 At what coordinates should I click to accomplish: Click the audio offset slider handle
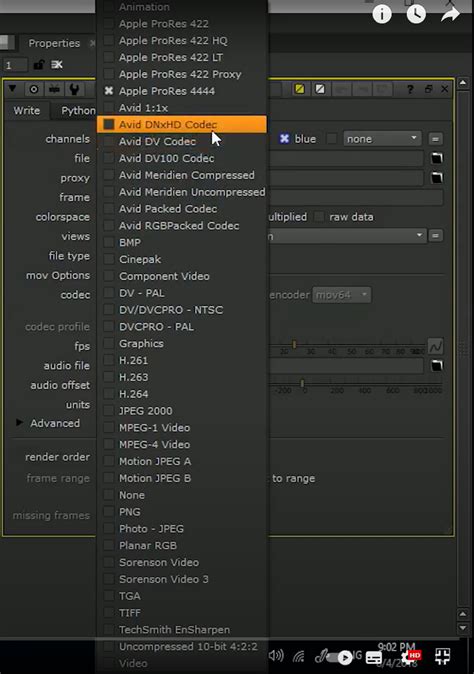pos(303,383)
